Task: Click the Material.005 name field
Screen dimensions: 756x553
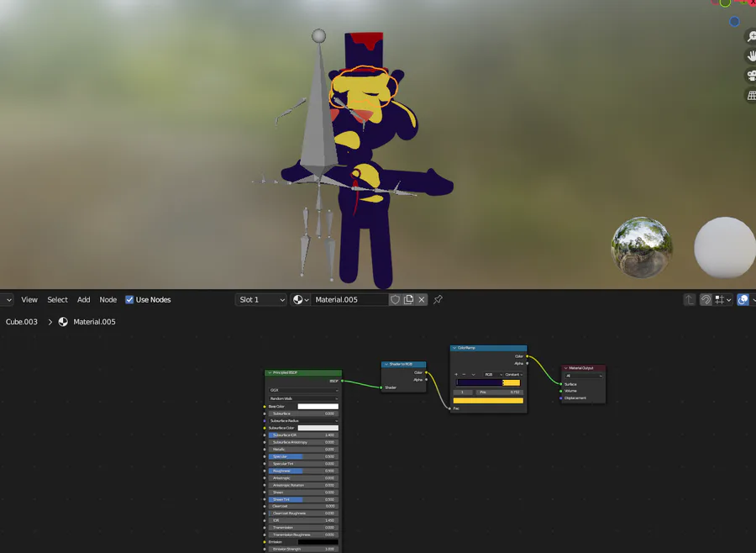Action: (x=349, y=300)
